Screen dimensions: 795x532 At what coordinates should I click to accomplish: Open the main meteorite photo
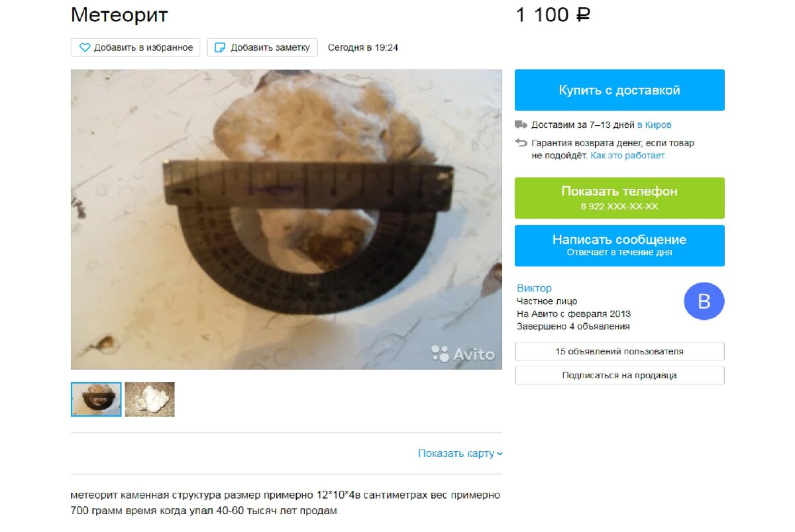(286, 219)
